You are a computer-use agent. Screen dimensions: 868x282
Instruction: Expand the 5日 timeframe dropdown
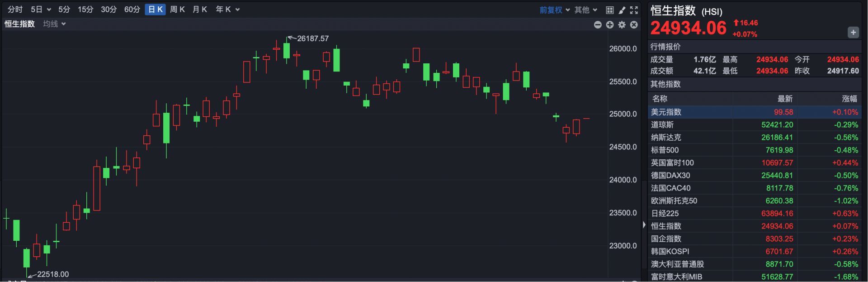coord(41,10)
